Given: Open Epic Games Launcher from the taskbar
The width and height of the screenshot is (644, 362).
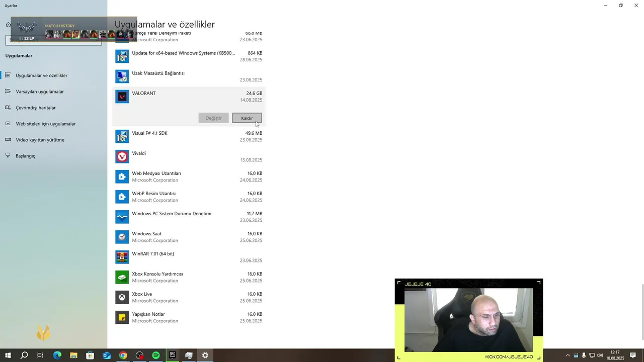Looking at the screenshot, I should click(172, 355).
